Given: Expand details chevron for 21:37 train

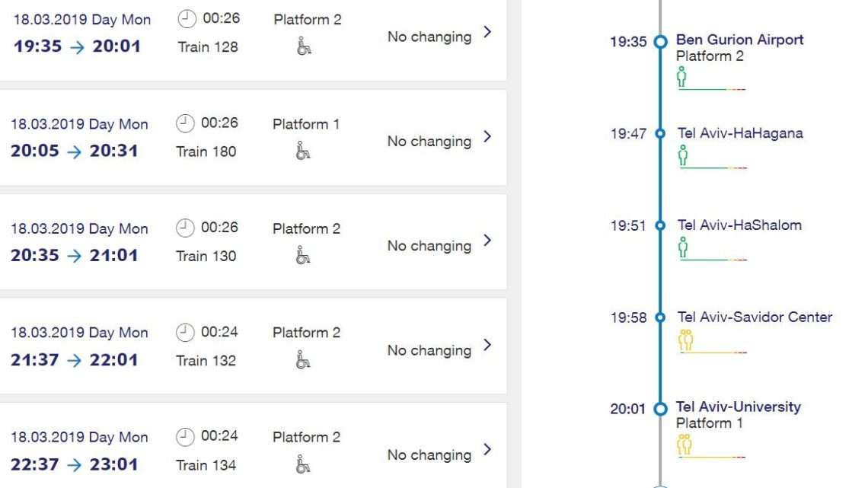Looking at the screenshot, I should pyautogui.click(x=487, y=345).
